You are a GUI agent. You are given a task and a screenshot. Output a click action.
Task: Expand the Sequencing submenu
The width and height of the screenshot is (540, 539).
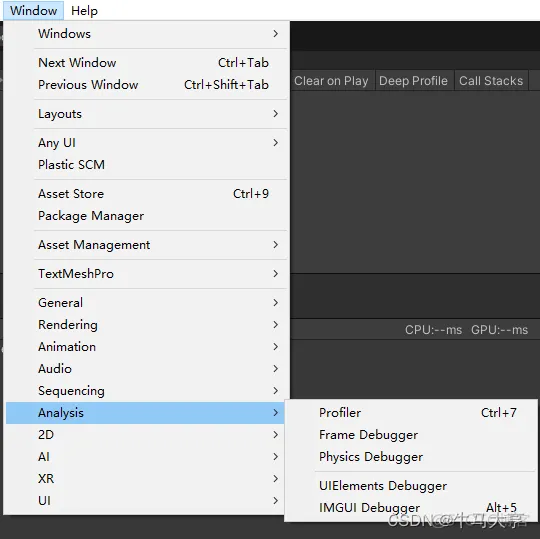pyautogui.click(x=145, y=391)
